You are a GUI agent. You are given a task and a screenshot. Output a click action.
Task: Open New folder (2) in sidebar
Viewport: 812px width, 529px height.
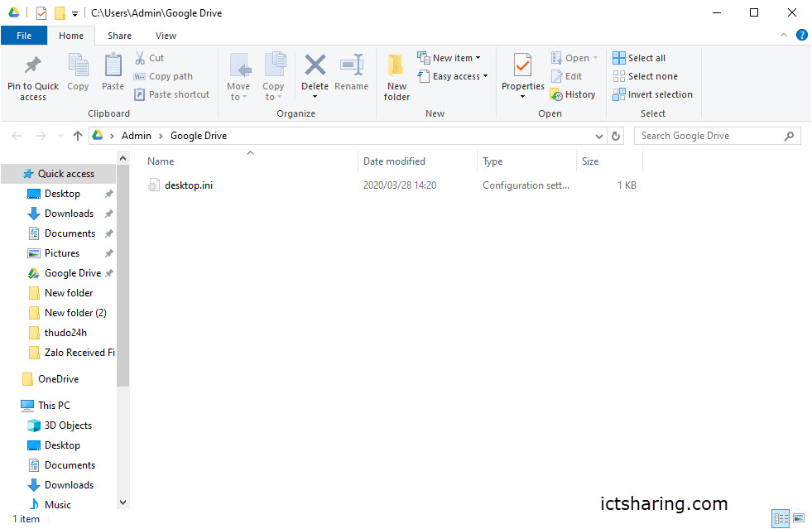pyautogui.click(x=75, y=313)
